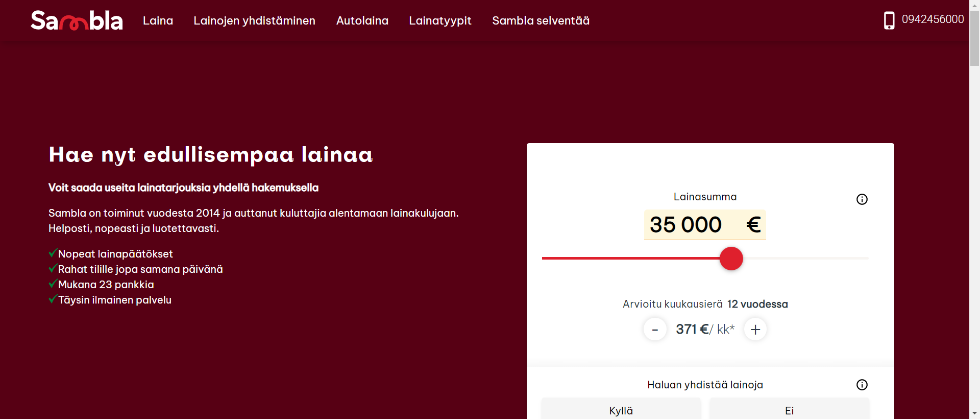Click the 'Hae nyt edullisempaa lainaa' heading
980x419 pixels.
pos(211,155)
